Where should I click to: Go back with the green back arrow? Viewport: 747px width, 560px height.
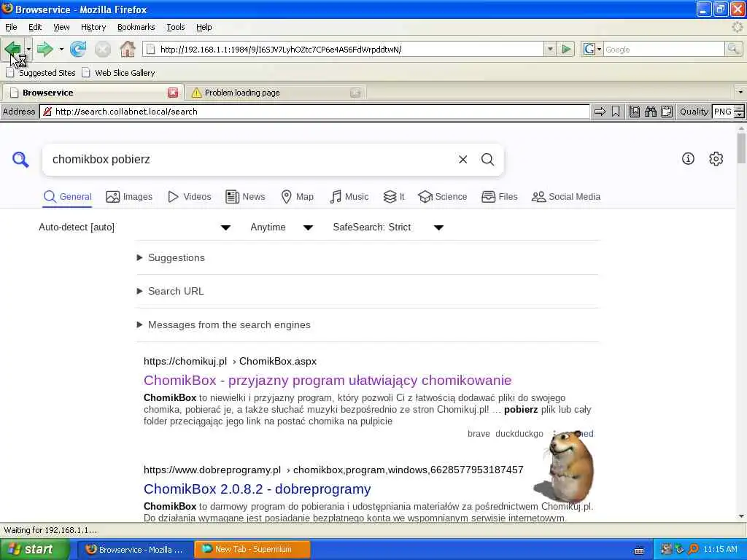click(x=13, y=49)
